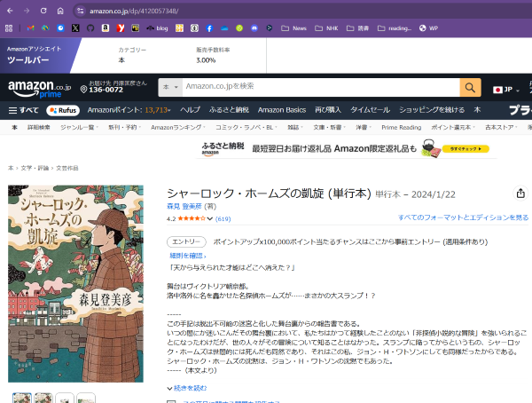The height and width of the screenshot is (403, 532).
Task: Open the red Y bookmark icon
Action: coord(121,28)
